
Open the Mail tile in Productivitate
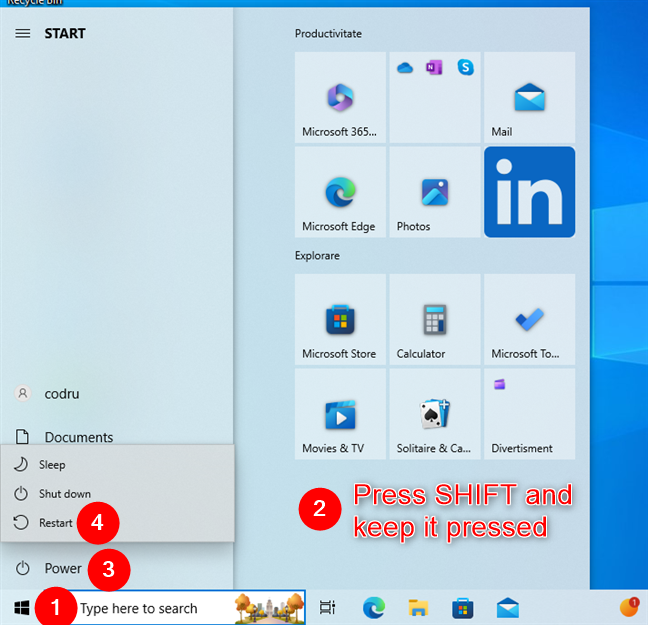529,98
